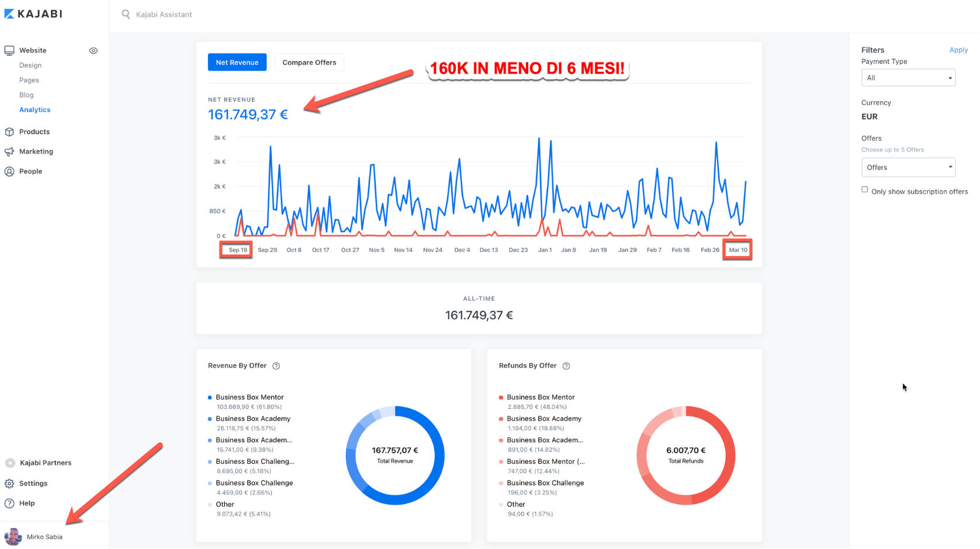The image size is (980, 549).
Task: Click the search magnifier icon
Action: point(126,14)
